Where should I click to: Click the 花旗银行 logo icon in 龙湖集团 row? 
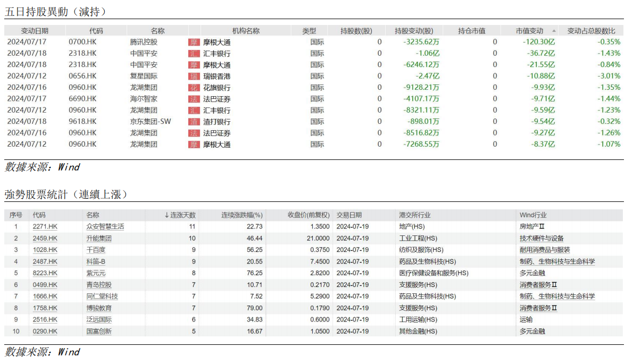click(194, 88)
